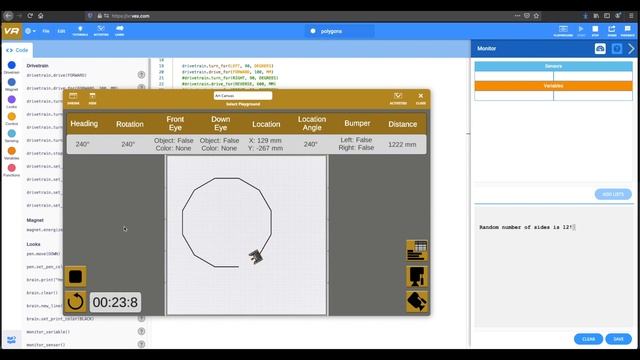Click the blocks/text convert icon at bottom-left
Screen dimensions: 640x360
pyautogui.click(x=11, y=340)
